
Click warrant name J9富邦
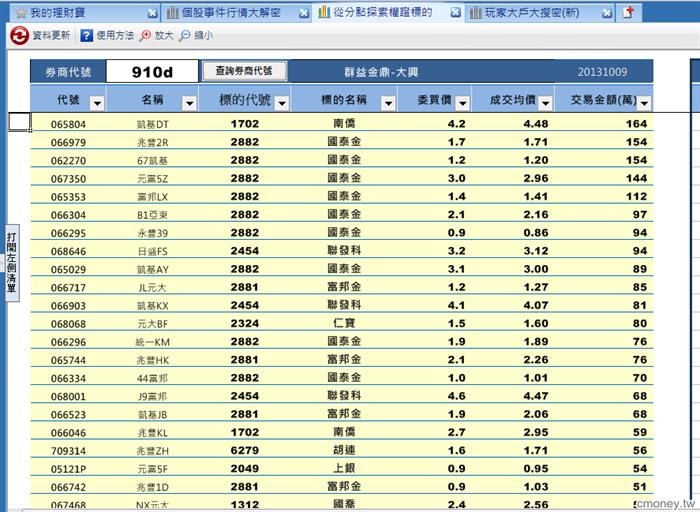coord(153,397)
